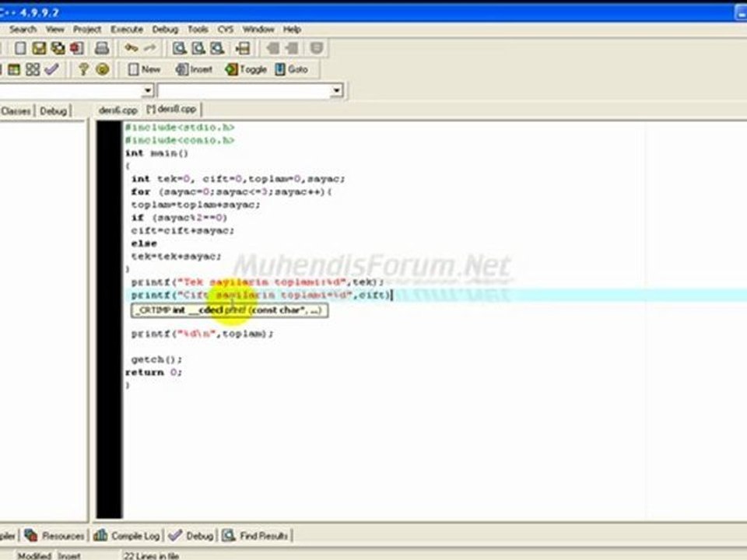Switch to the Classes side tab
The width and height of the screenshot is (747, 560).
click(x=16, y=111)
